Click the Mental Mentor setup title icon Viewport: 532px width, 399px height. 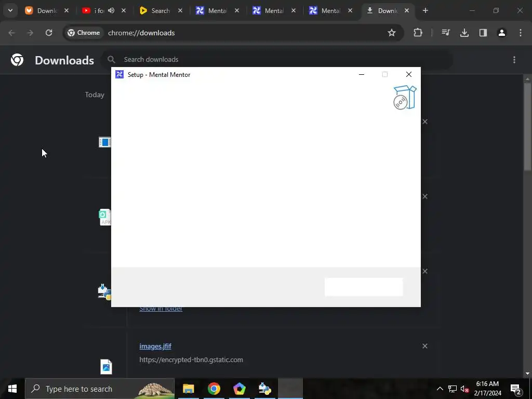(119, 75)
